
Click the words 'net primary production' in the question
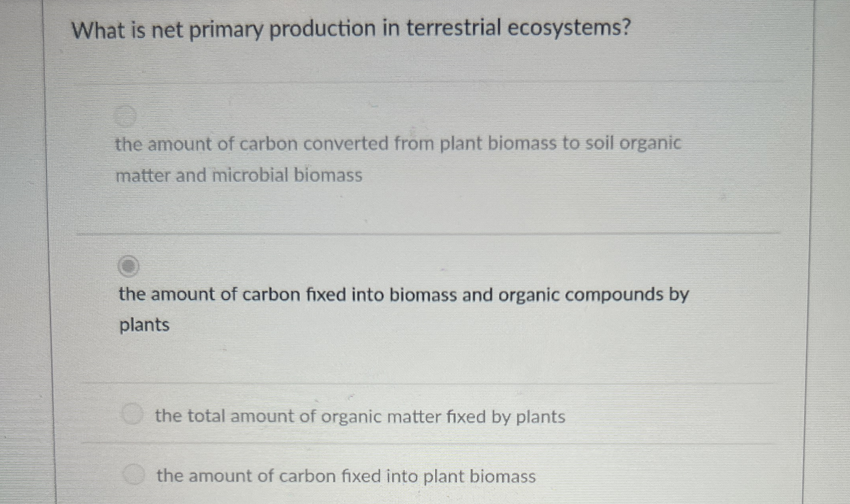point(263,29)
